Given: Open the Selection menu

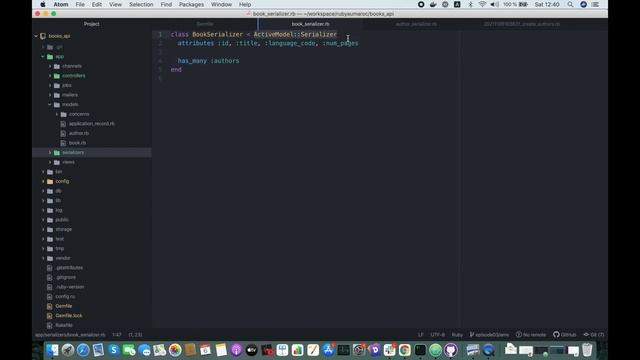Looking at the screenshot, I should pos(141,4).
